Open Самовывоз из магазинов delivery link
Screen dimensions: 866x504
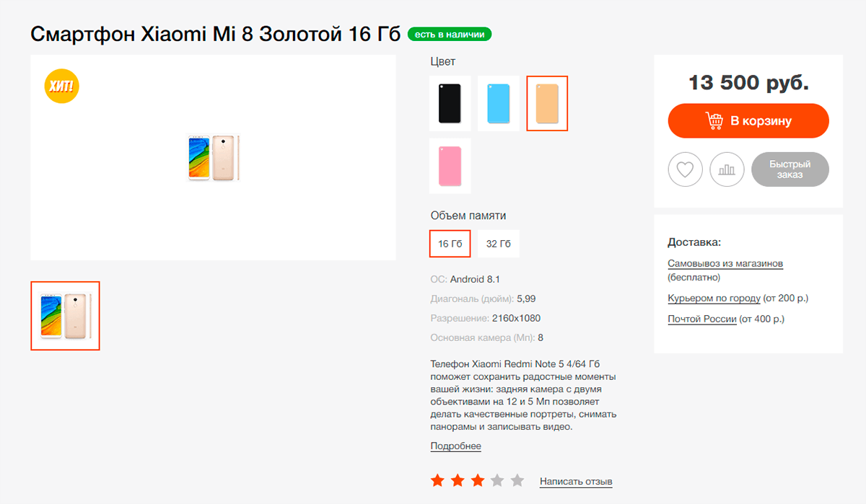click(725, 264)
